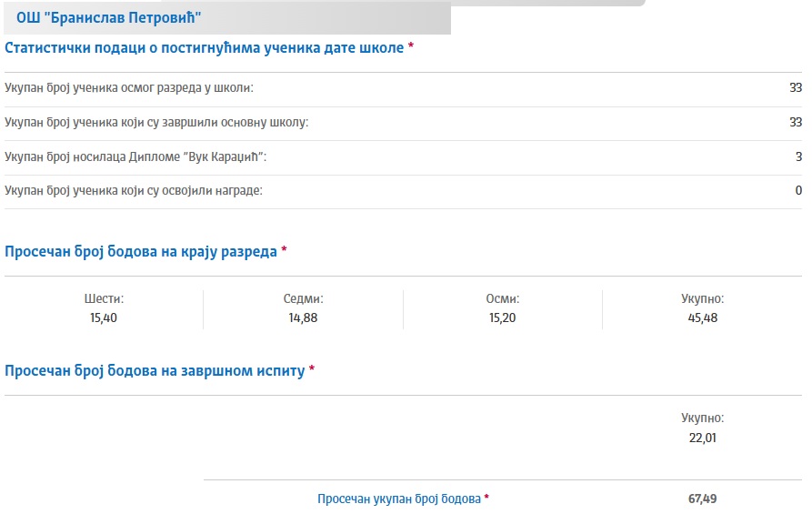Click the Укупно value 45,48
This screenshot has width=812, height=514.
coord(703,317)
